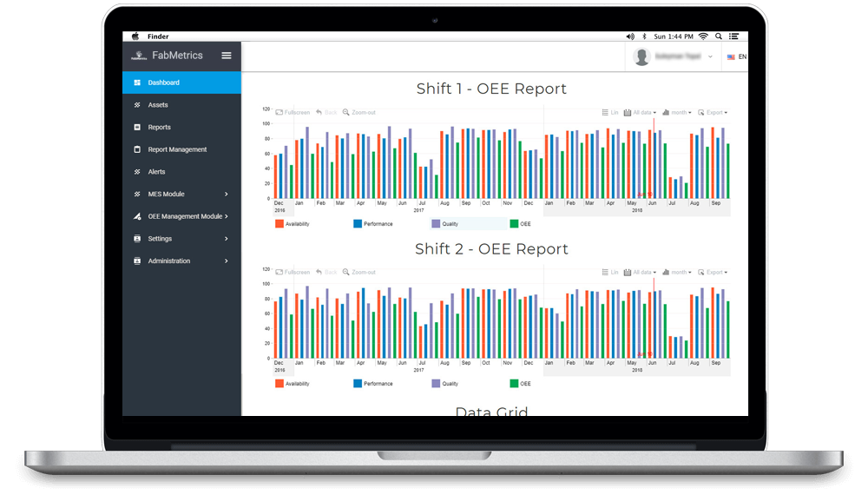Click Zoom-out magnifier on Shift 2 chart
This screenshot has width=868, height=495.
point(346,272)
